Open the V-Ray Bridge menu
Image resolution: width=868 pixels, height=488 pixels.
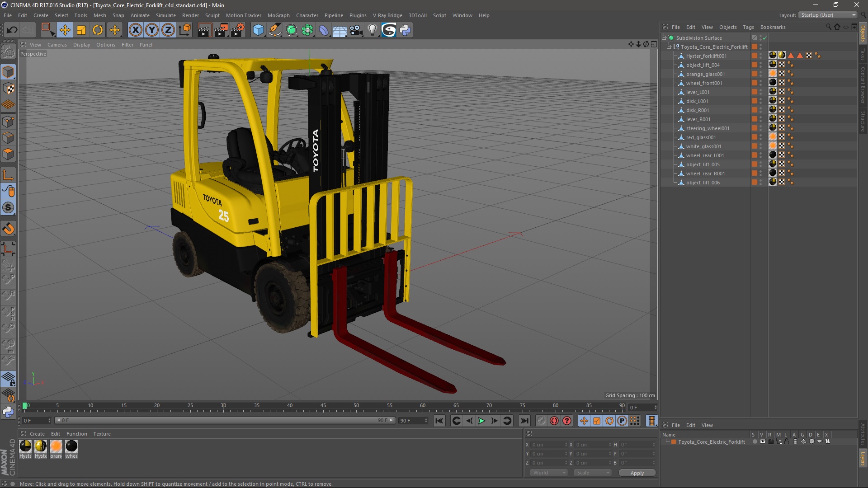point(387,15)
